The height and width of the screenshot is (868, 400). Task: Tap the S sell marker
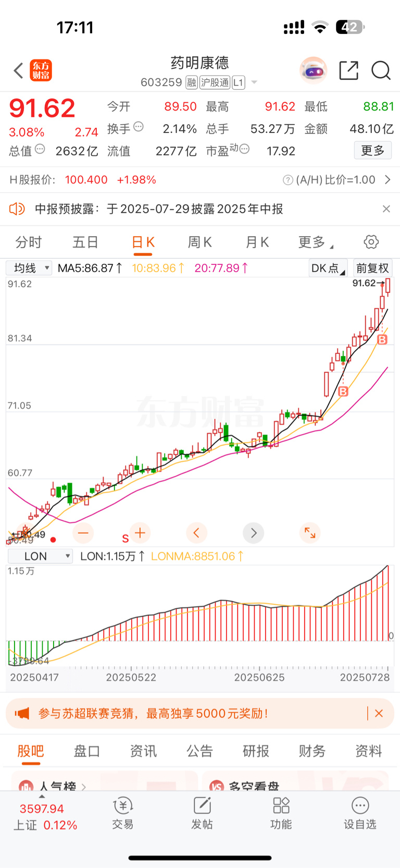(x=126, y=539)
